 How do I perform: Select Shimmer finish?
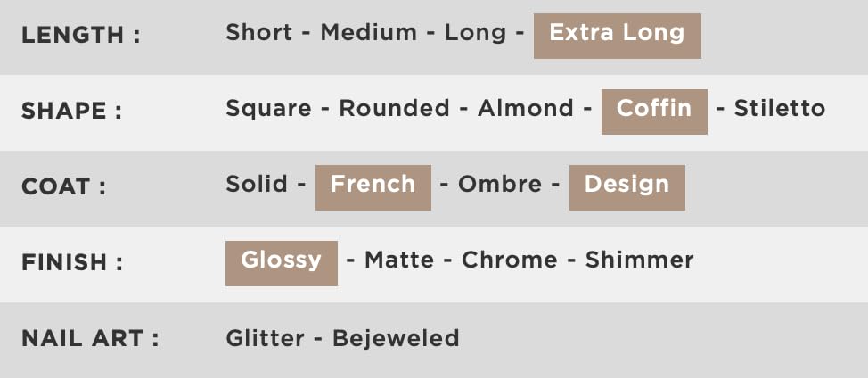point(639,260)
